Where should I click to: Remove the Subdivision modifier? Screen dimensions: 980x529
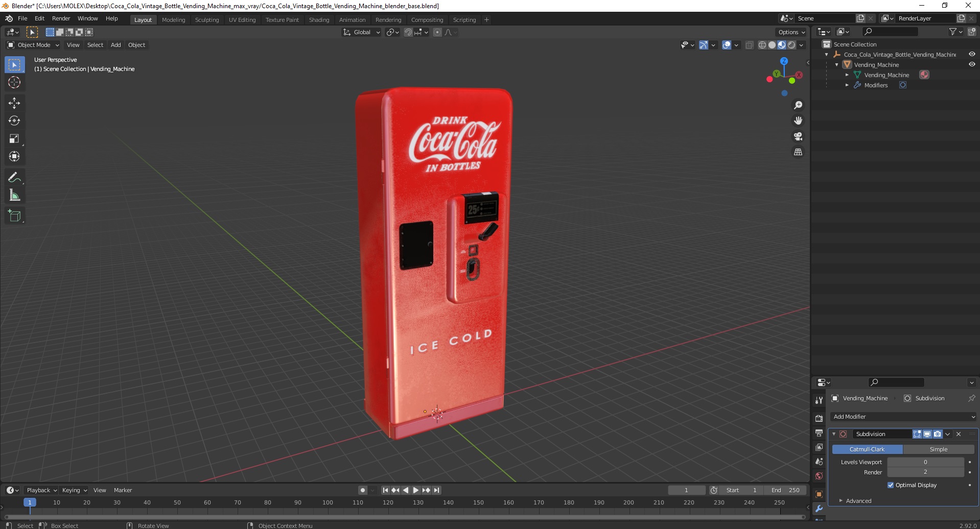click(x=959, y=434)
